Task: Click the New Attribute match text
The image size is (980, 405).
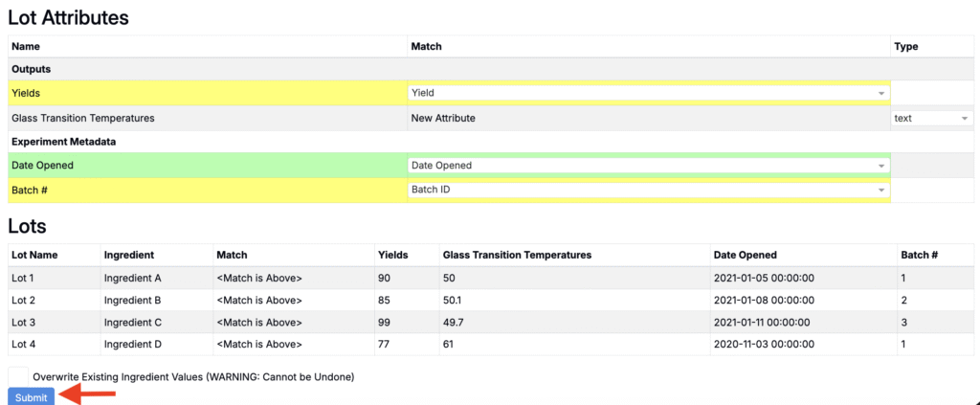Action: point(442,118)
